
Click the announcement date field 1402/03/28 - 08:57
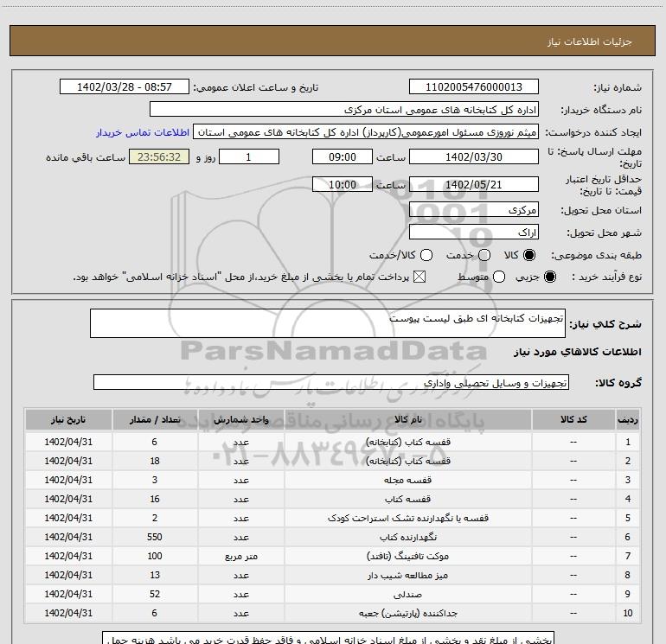pos(125,87)
